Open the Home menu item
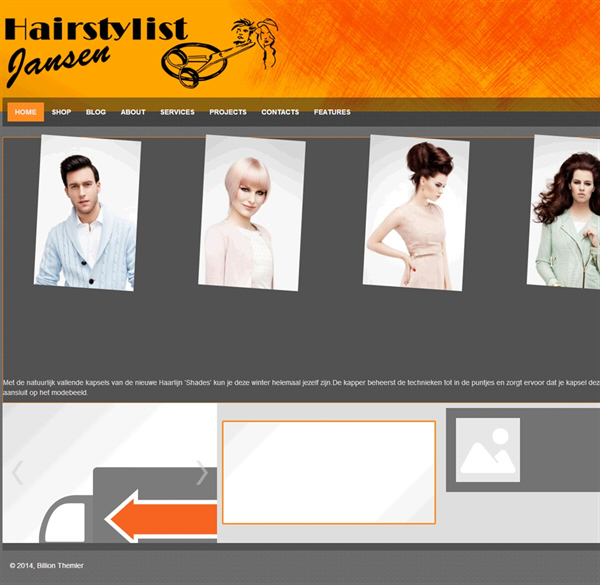Screen dimensions: 600x585 [26, 112]
